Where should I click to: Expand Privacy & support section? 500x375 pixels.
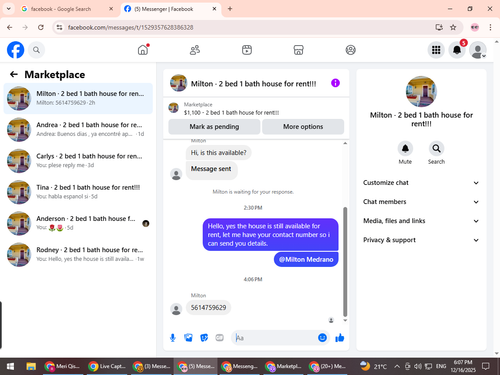point(421,240)
